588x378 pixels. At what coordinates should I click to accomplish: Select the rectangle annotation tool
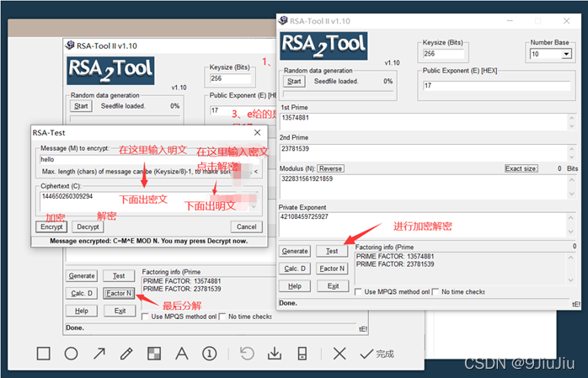point(44,354)
